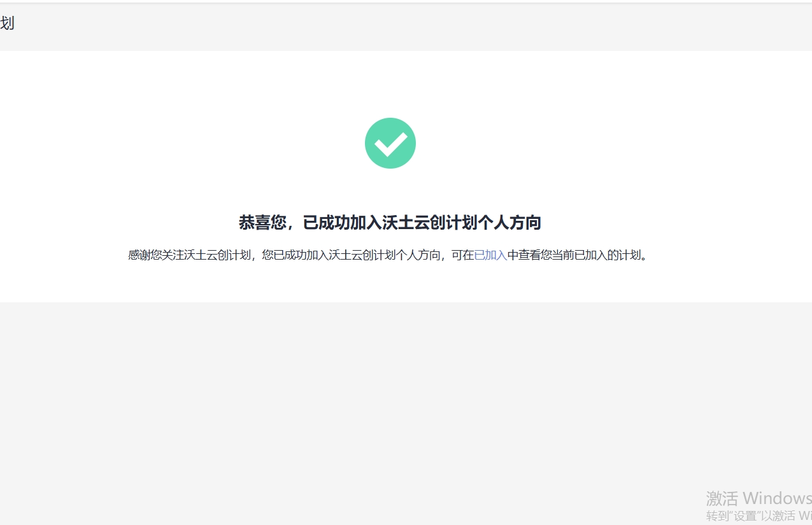The image size is (812, 525).
Task: Click the white tick inside the green circle
Action: [x=390, y=144]
